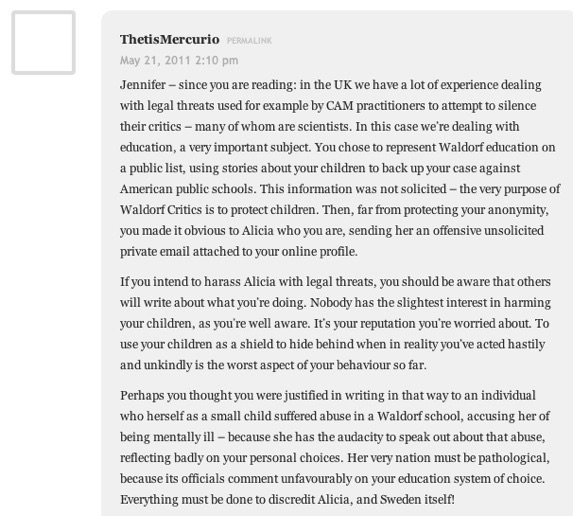The width and height of the screenshot is (573, 516).
Task: Click the phrase 'American public schools'
Action: pyautogui.click(x=188, y=189)
